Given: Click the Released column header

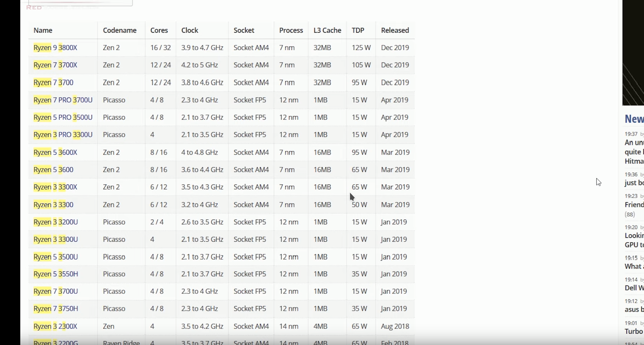Looking at the screenshot, I should click(x=395, y=30).
